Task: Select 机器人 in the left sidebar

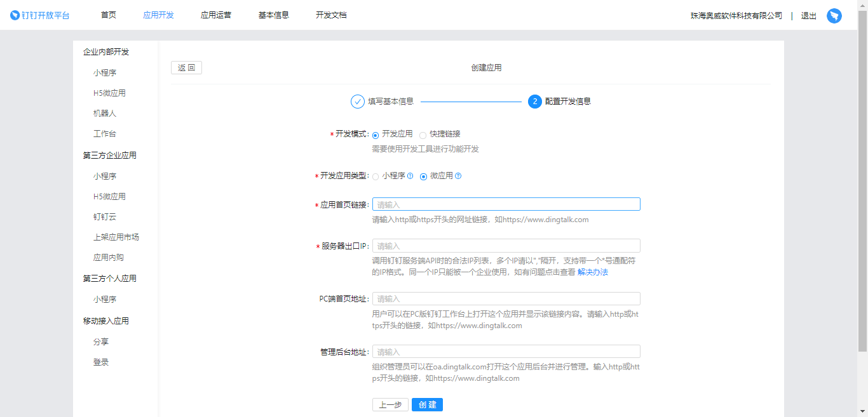Action: [x=105, y=113]
